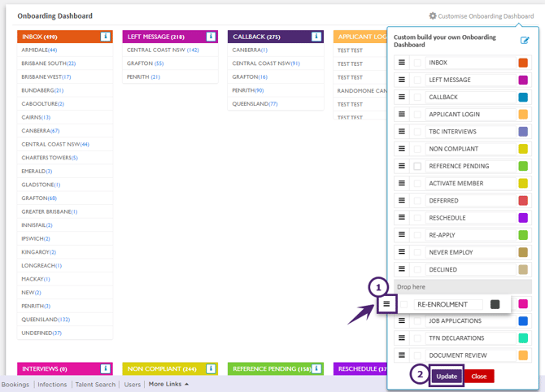
Task: Open QUEENSLAND(132) in Inbox list
Action: [46, 320]
